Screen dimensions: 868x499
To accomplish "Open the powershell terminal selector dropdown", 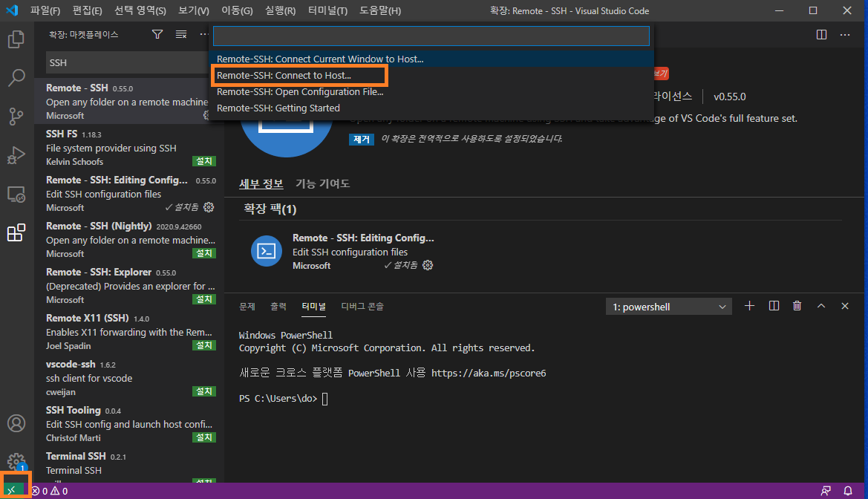I will tap(669, 307).
